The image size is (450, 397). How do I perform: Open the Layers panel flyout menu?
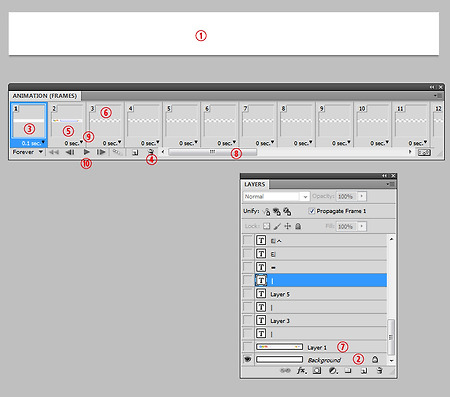[391, 184]
